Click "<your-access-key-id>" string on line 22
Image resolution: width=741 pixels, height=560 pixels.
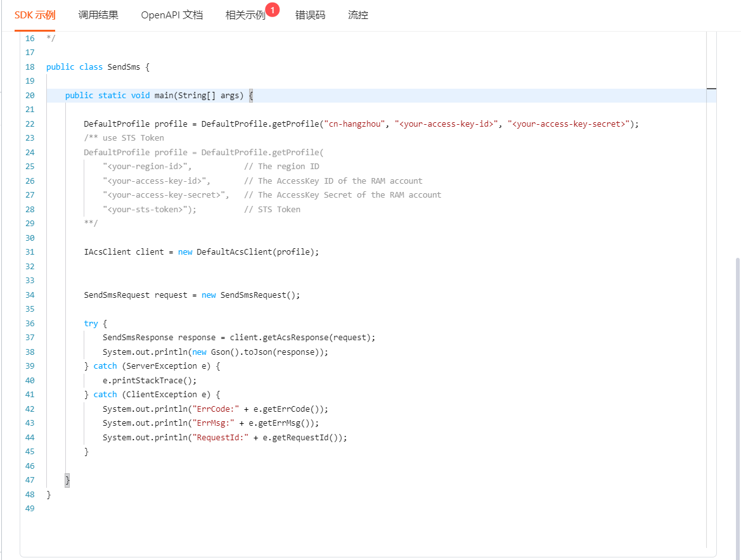446,124
